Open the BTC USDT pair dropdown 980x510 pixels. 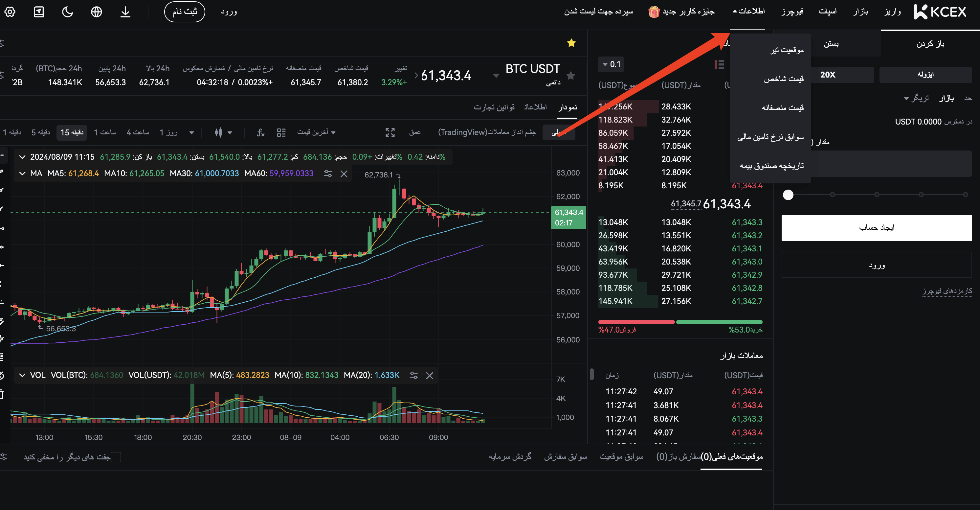[496, 76]
